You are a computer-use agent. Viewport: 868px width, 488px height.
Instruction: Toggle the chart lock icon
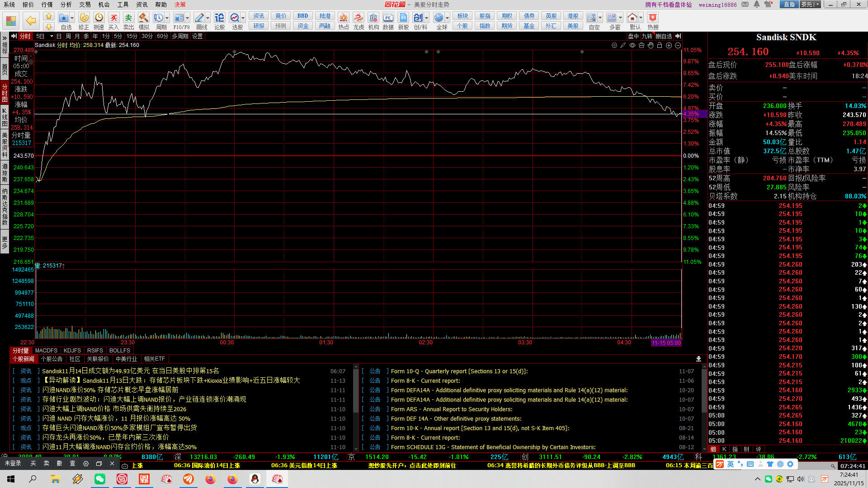(x=660, y=45)
